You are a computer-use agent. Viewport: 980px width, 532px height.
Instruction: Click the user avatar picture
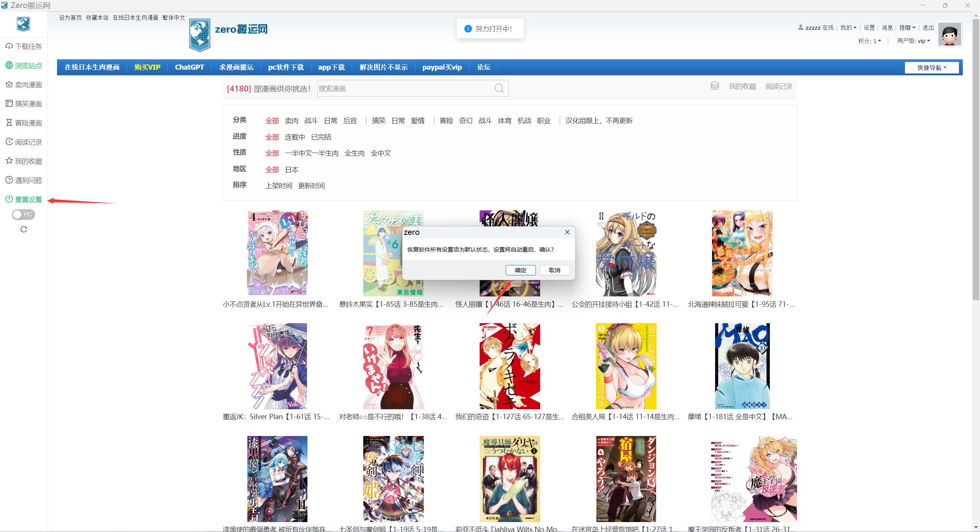(x=949, y=34)
